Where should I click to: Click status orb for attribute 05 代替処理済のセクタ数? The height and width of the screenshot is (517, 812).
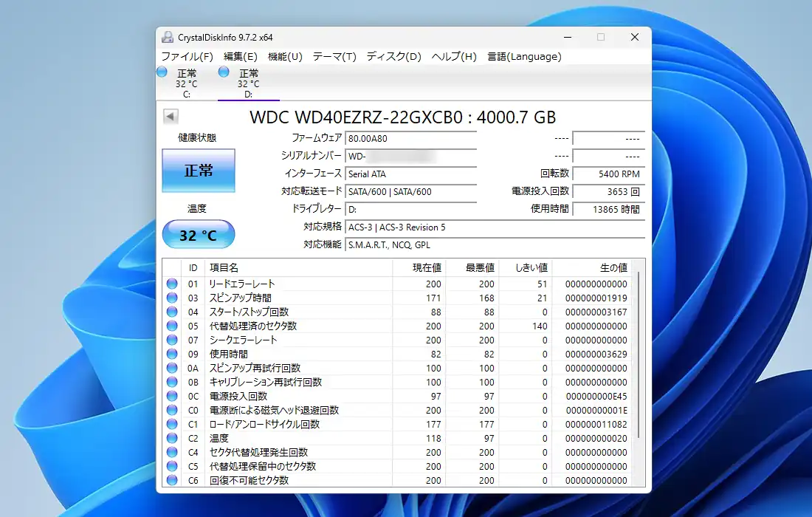pyautogui.click(x=172, y=326)
